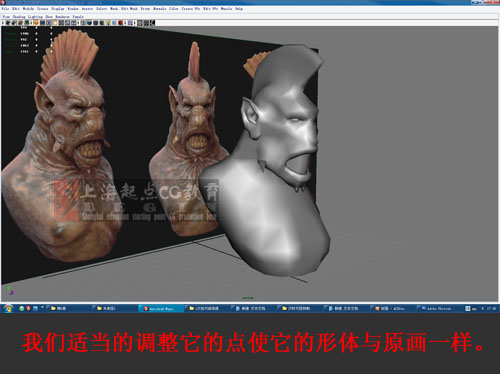Toggle the Safe Action icon
The image size is (500, 374).
tap(67, 23)
